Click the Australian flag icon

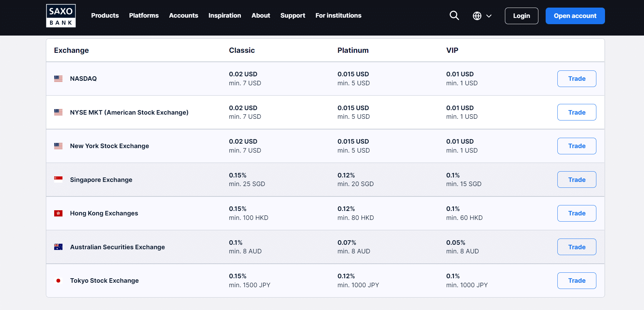click(x=58, y=247)
